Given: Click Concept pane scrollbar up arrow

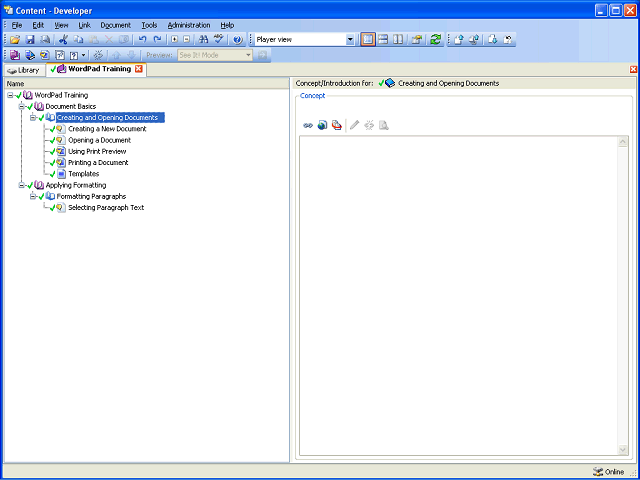Looking at the screenshot, I should tap(623, 142).
